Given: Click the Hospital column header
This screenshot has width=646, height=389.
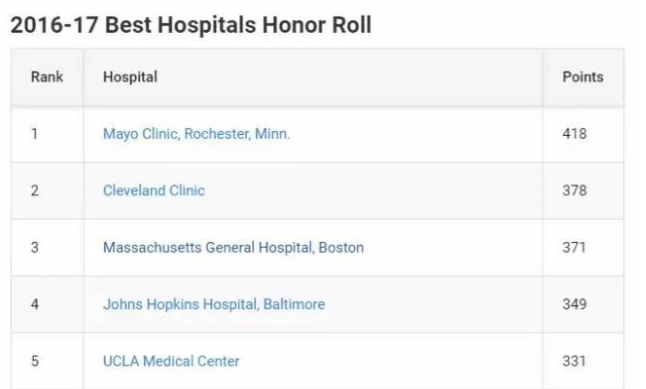Looking at the screenshot, I should click(x=130, y=77).
